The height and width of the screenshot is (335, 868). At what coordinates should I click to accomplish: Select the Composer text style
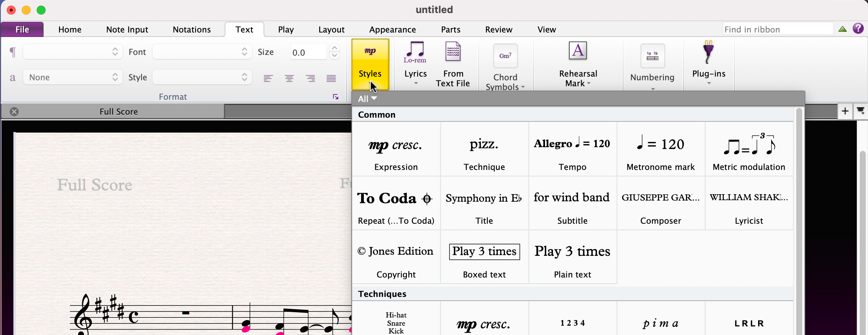point(661,203)
